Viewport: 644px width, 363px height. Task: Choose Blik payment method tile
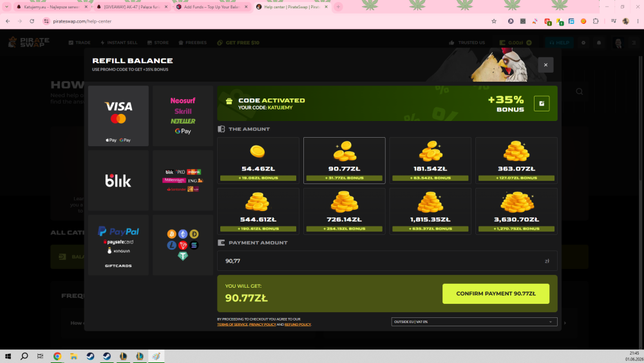[x=118, y=180]
